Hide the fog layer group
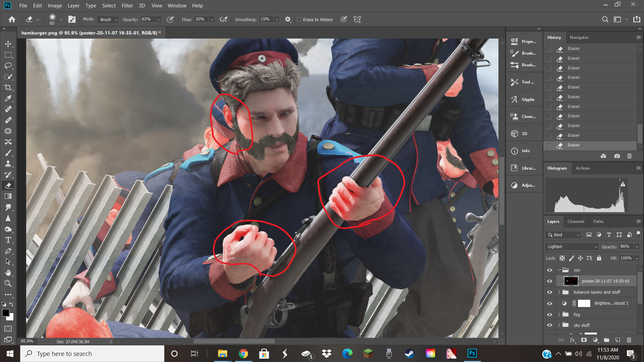Viewport: 644px width, 362px height. tap(549, 314)
